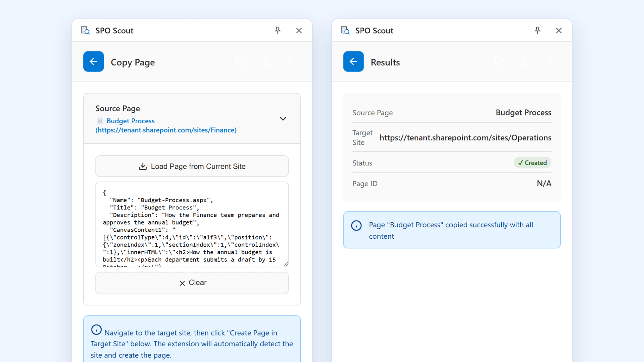Click faded X icon in Results header
This screenshot has width=644, height=362.
click(x=550, y=61)
